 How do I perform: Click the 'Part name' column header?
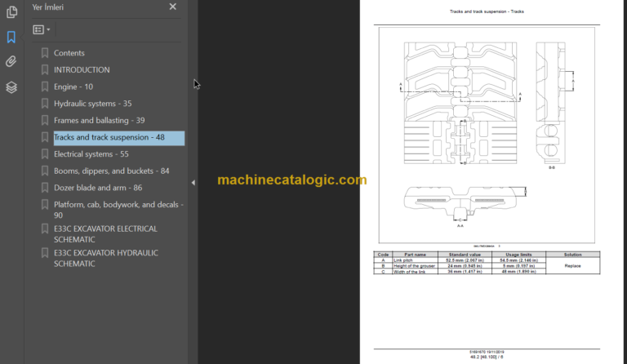pyautogui.click(x=415, y=255)
